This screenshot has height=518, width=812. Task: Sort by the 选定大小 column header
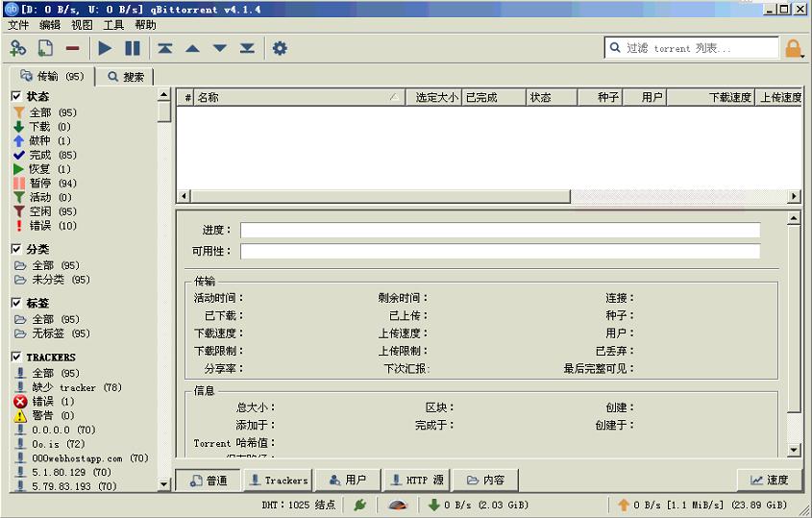433,97
